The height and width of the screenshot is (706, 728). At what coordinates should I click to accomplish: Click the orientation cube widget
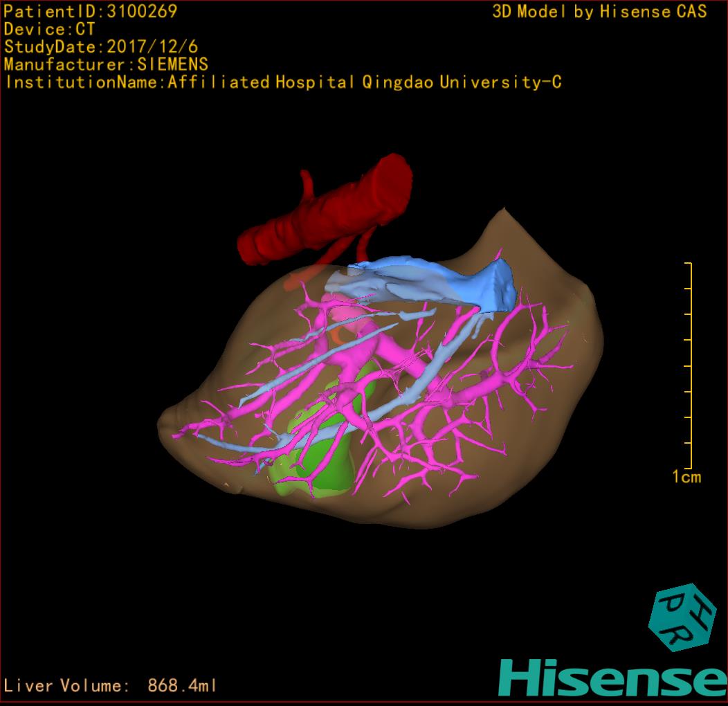(x=682, y=617)
